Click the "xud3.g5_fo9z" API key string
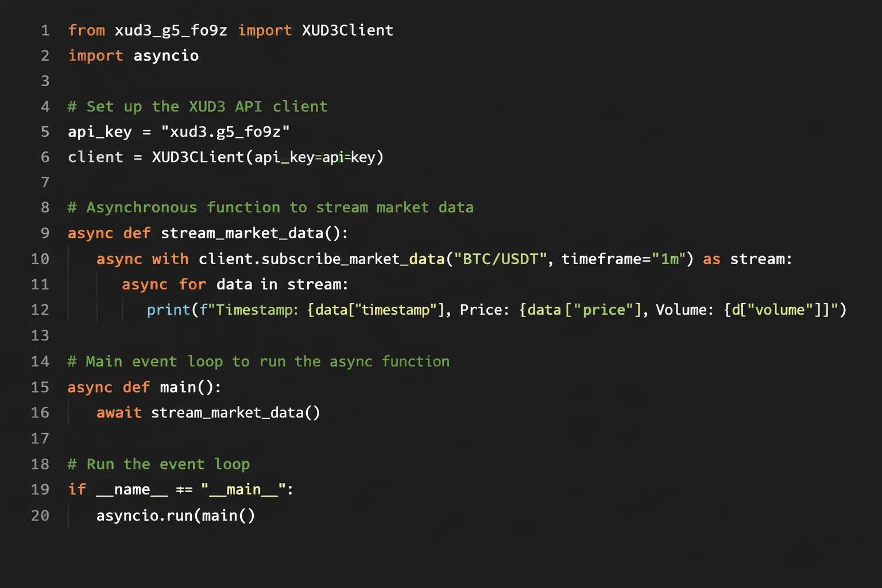882x588 pixels. (x=225, y=132)
